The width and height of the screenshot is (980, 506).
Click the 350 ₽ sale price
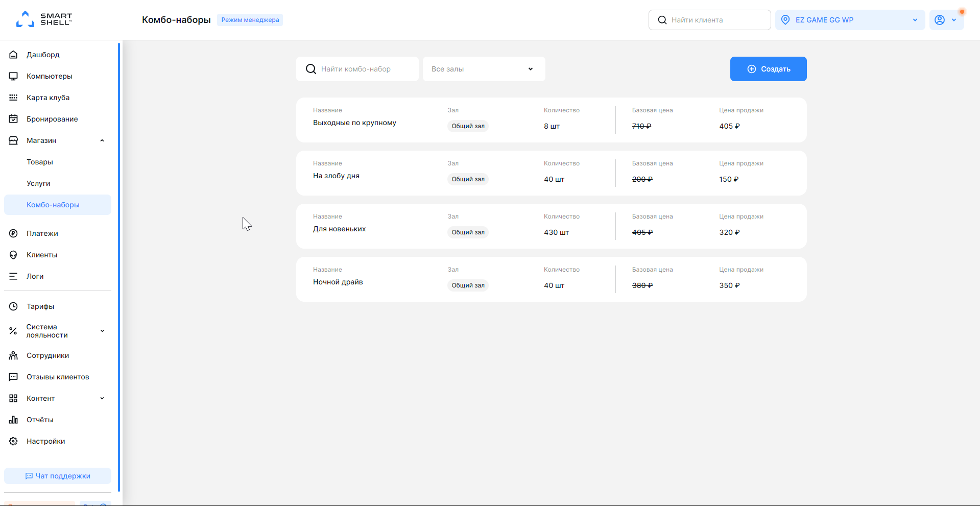[729, 285]
